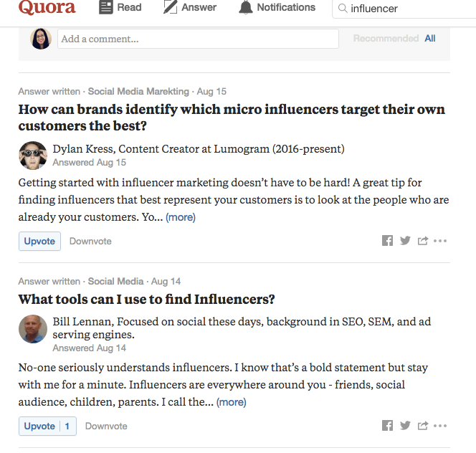Tweet Dylan Kress's answer via Twitter icon

click(x=405, y=241)
